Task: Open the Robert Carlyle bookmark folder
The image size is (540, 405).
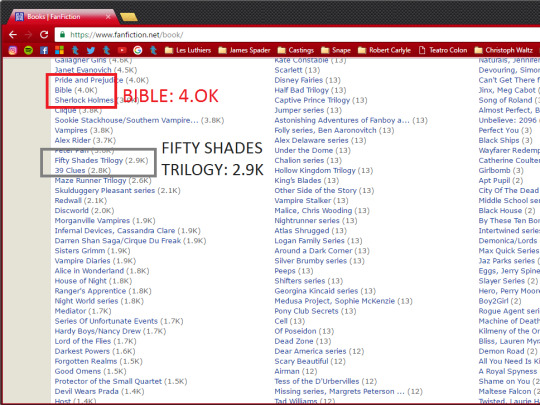Action: point(384,50)
